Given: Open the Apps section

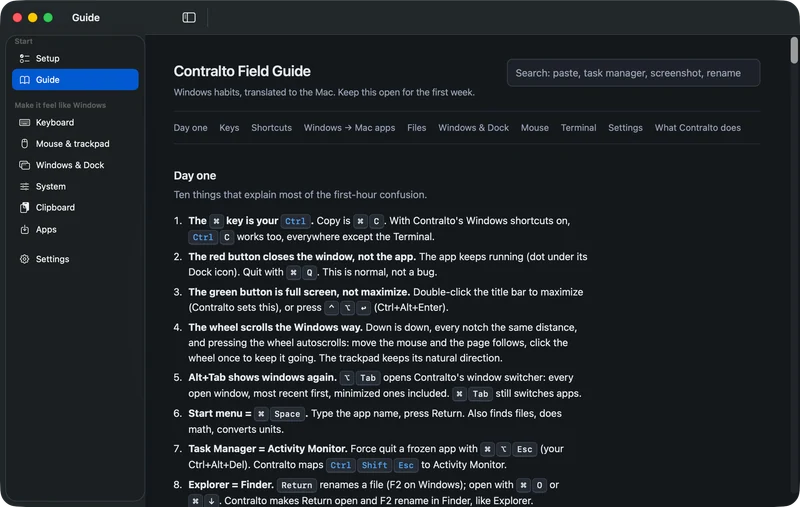Looking at the screenshot, I should (75, 230).
